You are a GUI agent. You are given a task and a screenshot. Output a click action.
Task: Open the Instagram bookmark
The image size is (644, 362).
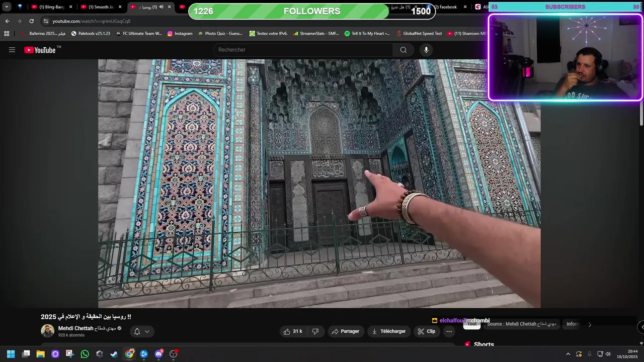click(x=180, y=34)
